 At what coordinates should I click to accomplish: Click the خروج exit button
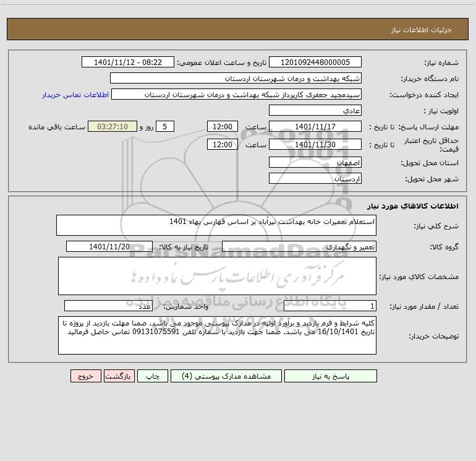85,376
